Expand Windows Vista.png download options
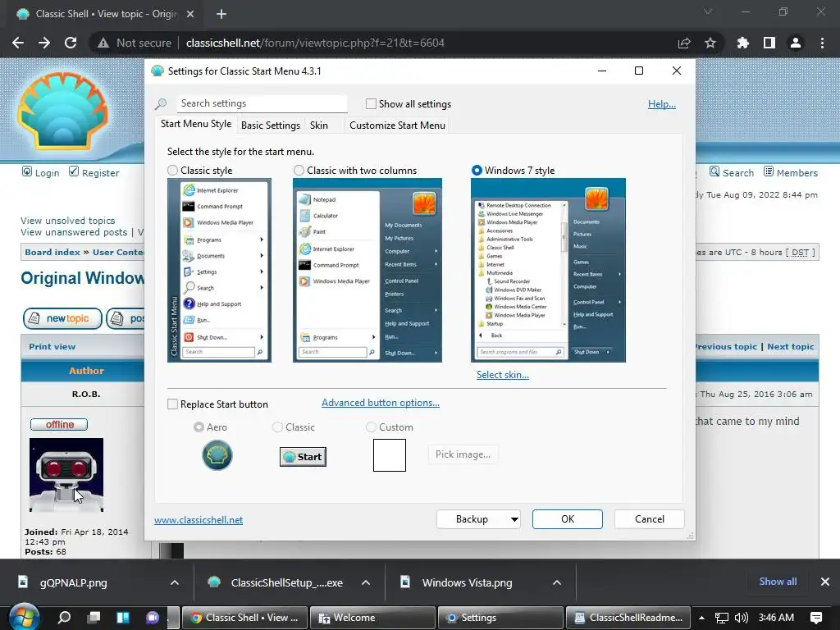The width and height of the screenshot is (840, 630). 557,582
